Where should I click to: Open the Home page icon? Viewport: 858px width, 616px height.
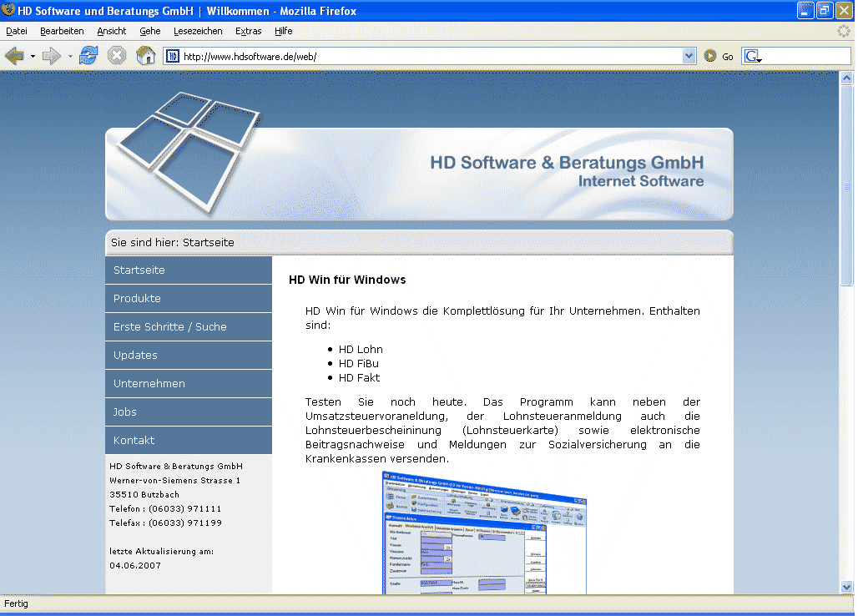[x=145, y=56]
